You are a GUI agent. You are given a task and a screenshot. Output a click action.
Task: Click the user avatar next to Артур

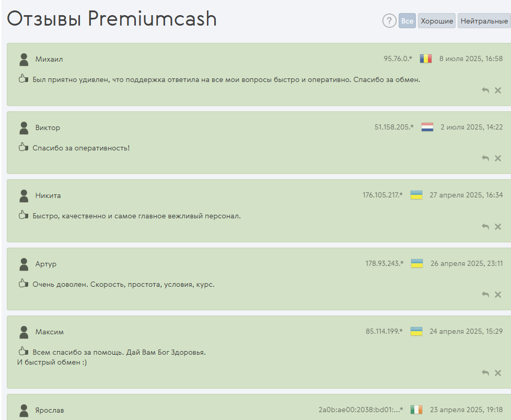[x=24, y=264]
